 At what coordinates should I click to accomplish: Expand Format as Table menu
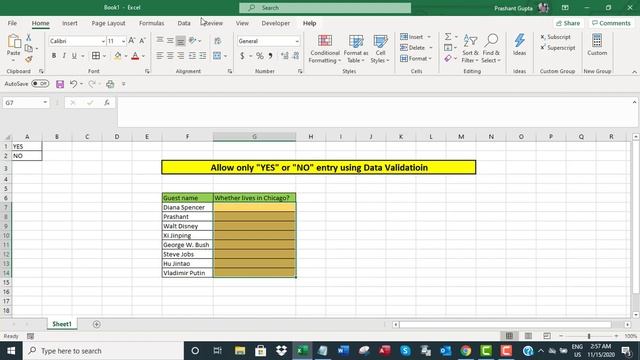coord(356,49)
